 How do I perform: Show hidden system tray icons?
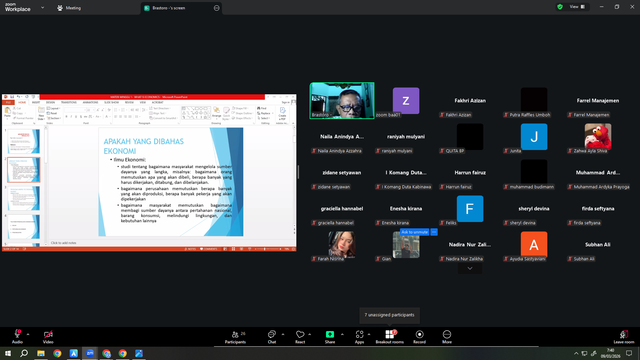[576, 353]
